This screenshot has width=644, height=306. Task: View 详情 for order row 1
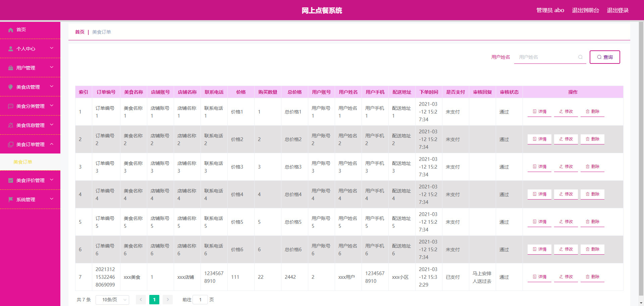tap(539, 112)
